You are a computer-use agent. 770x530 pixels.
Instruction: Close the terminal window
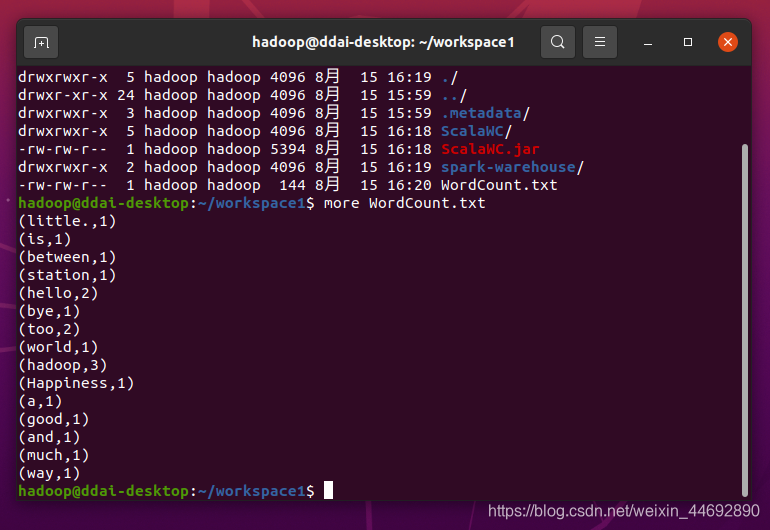tap(728, 42)
